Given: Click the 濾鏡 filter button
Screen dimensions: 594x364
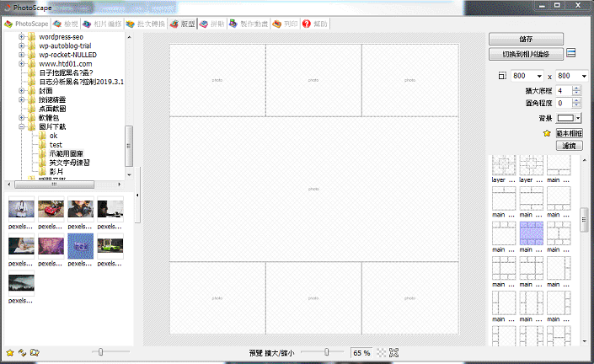Looking at the screenshot, I should tap(569, 146).
